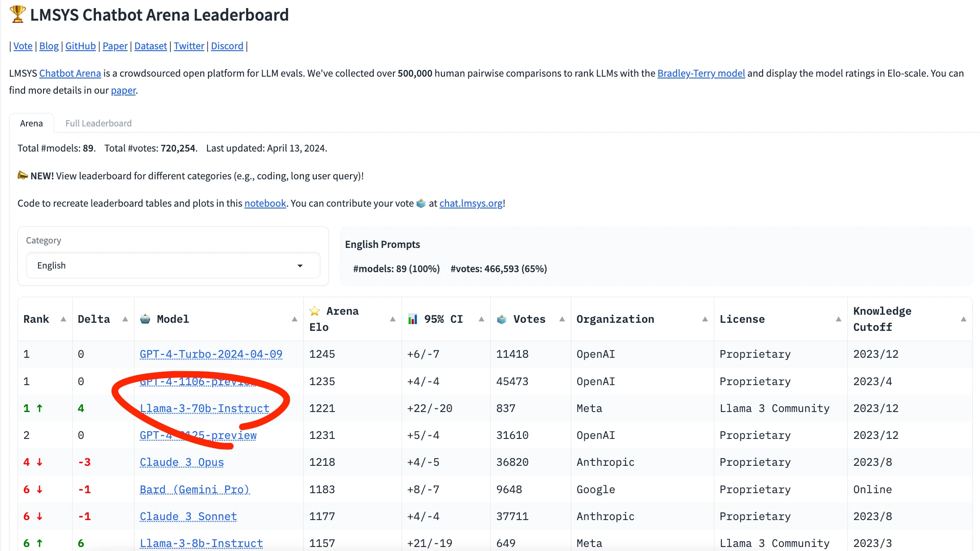Open the notebook link
Screen dimensions: 980x551
[265, 203]
